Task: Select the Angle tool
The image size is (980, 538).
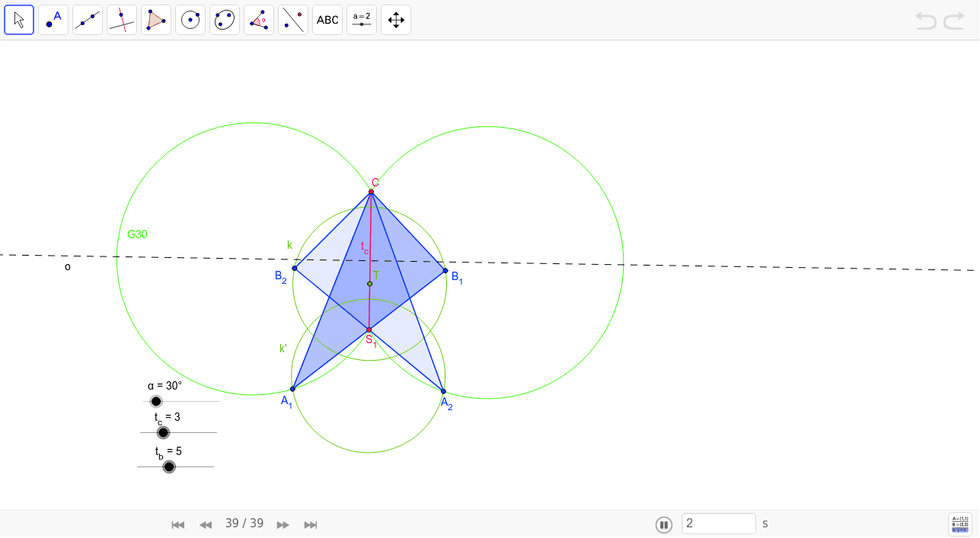Action: click(259, 20)
